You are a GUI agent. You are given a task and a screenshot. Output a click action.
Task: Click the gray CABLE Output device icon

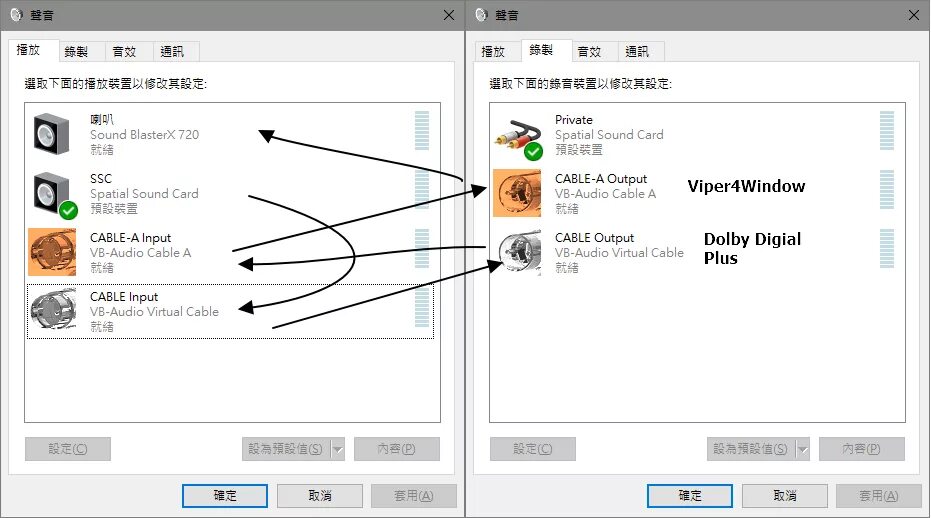coord(520,252)
